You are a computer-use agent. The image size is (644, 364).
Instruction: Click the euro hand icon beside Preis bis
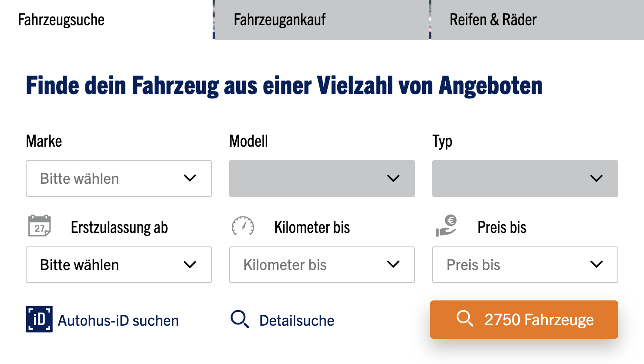coord(446,226)
